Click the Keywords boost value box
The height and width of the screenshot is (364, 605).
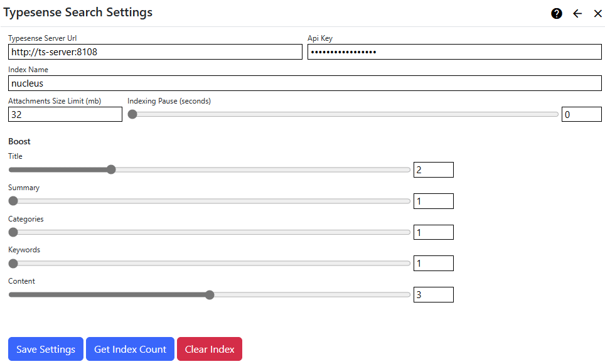click(433, 263)
